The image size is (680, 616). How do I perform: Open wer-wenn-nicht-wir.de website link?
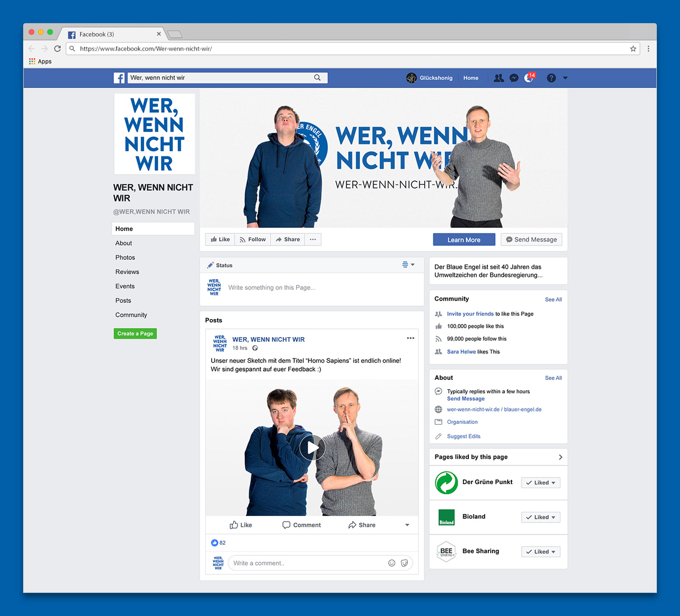(x=473, y=409)
